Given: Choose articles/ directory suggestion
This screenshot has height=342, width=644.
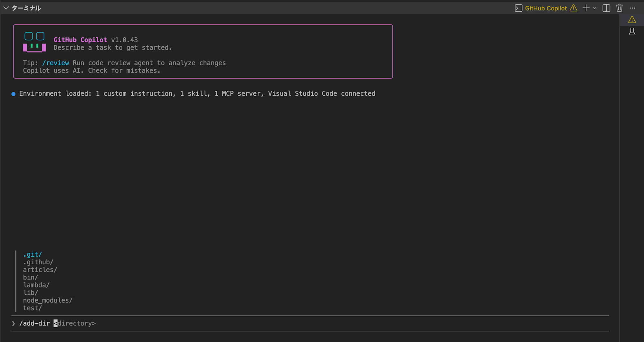Looking at the screenshot, I should tap(40, 270).
